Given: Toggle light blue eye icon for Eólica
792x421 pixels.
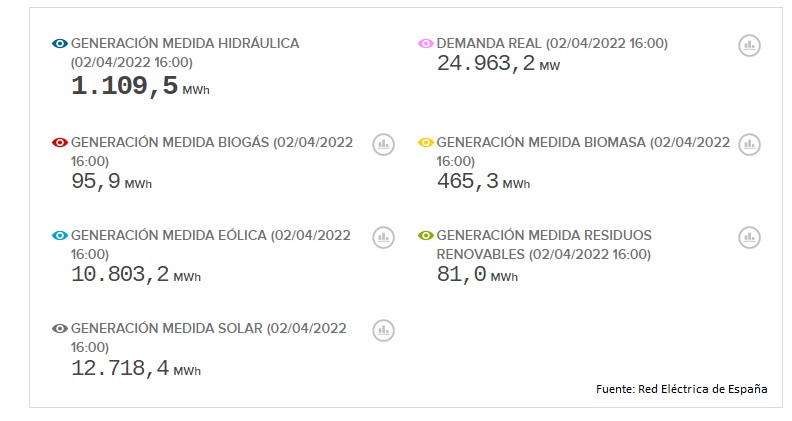Looking at the screenshot, I should (60, 236).
